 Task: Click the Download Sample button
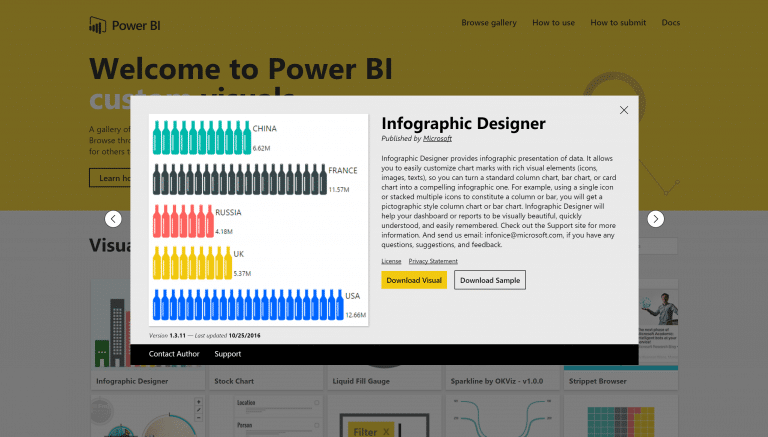click(490, 280)
